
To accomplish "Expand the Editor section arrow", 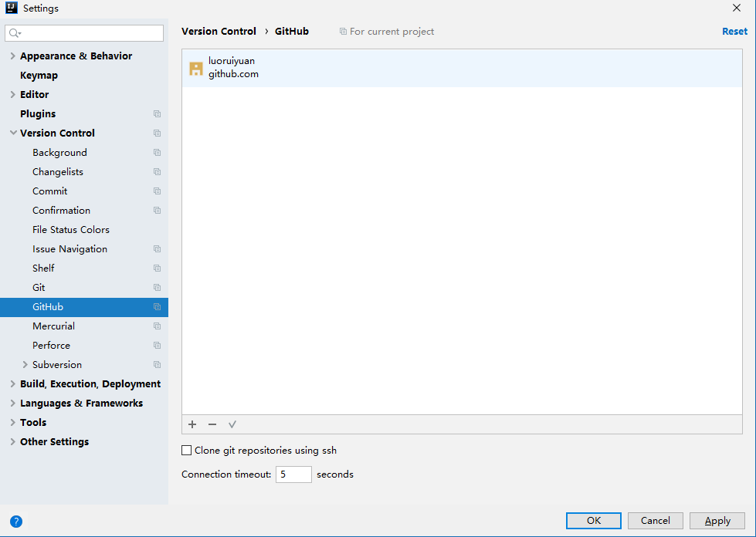I will pyautogui.click(x=13, y=94).
